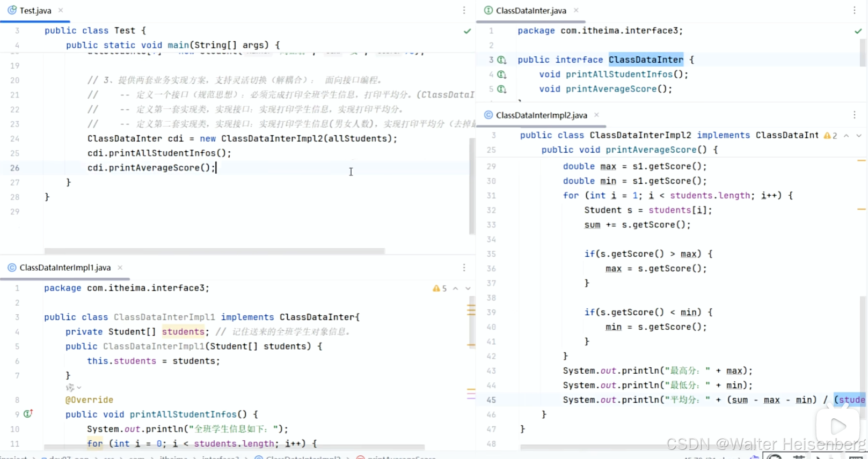Click 'this.students = students' on line 6
The image size is (868, 459).
(x=154, y=361)
